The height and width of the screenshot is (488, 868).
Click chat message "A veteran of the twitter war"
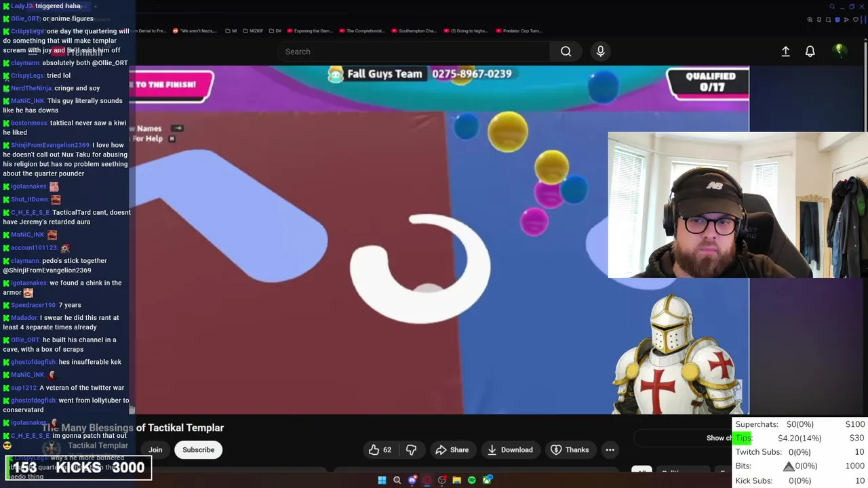(x=81, y=388)
